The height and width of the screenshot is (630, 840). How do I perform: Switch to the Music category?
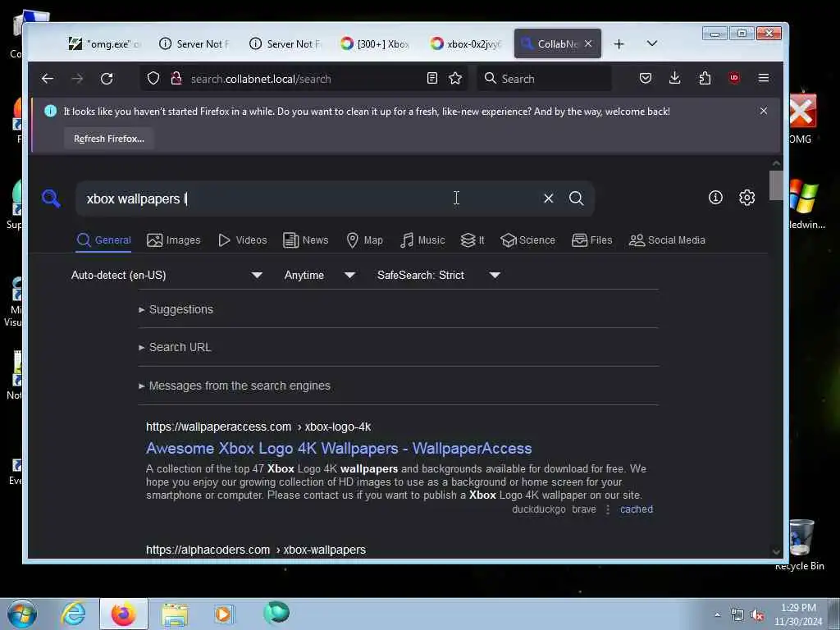tap(422, 240)
